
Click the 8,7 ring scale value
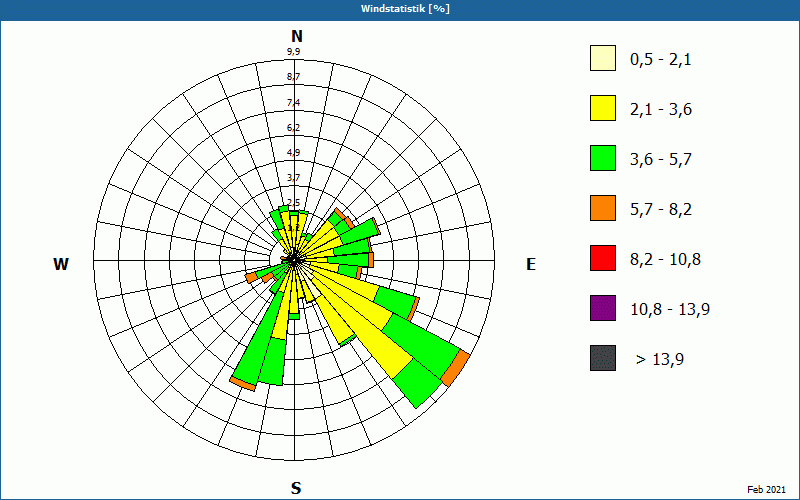click(293, 77)
